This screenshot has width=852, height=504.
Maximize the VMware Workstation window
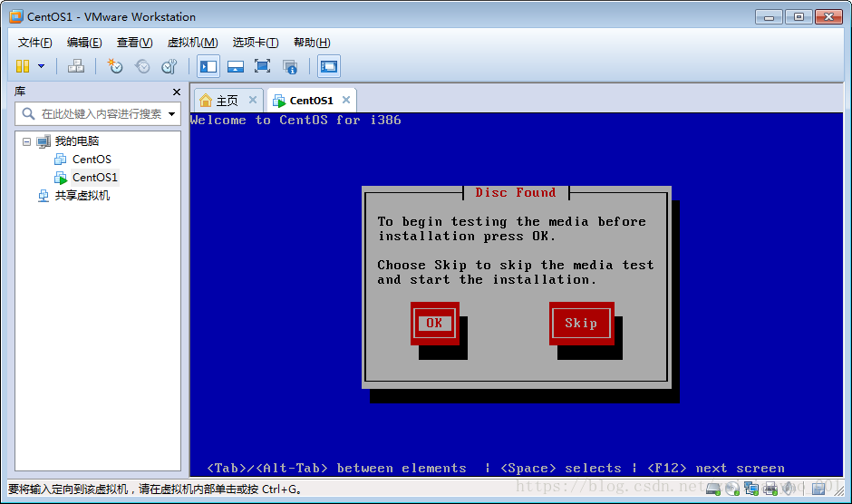799,17
